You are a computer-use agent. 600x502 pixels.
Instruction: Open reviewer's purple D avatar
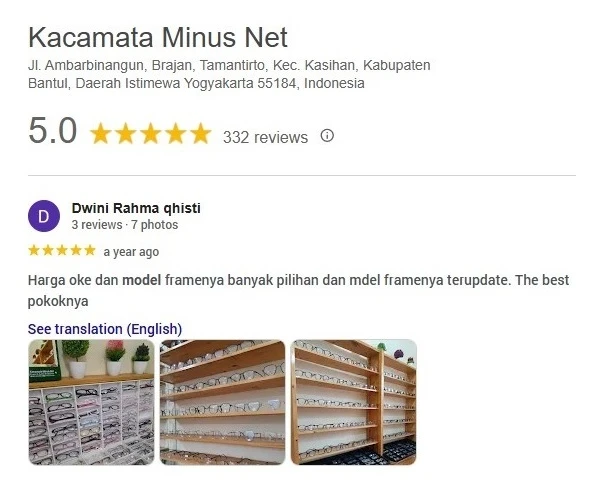tap(44, 216)
